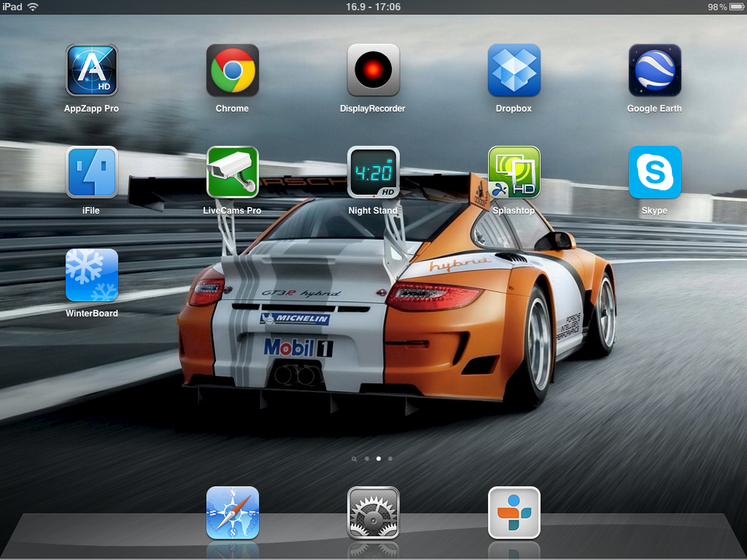Launch the TuneIn Radio dock icon
The height and width of the screenshot is (560, 747).
(x=514, y=513)
